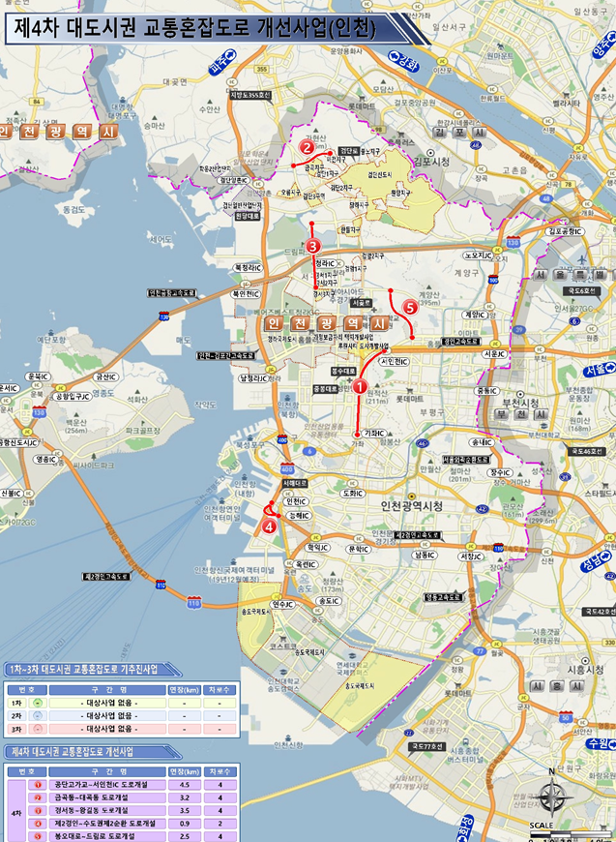
Task: Click the 김포시청 city hall marker
Action: (x=429, y=152)
